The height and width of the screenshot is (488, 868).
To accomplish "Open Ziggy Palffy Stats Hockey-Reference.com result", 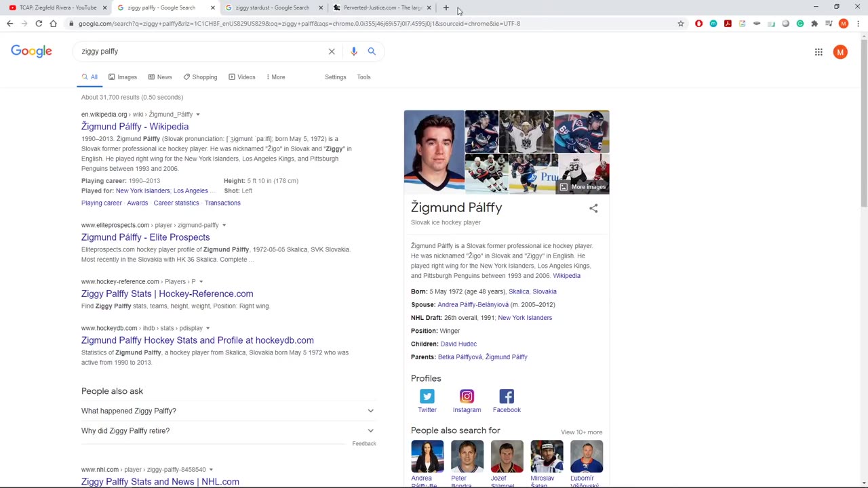I will point(167,293).
